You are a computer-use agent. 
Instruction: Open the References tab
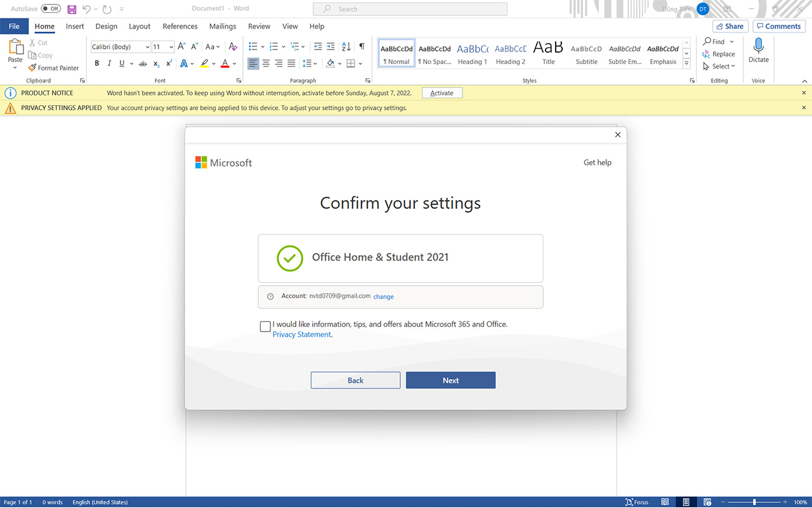tap(180, 26)
